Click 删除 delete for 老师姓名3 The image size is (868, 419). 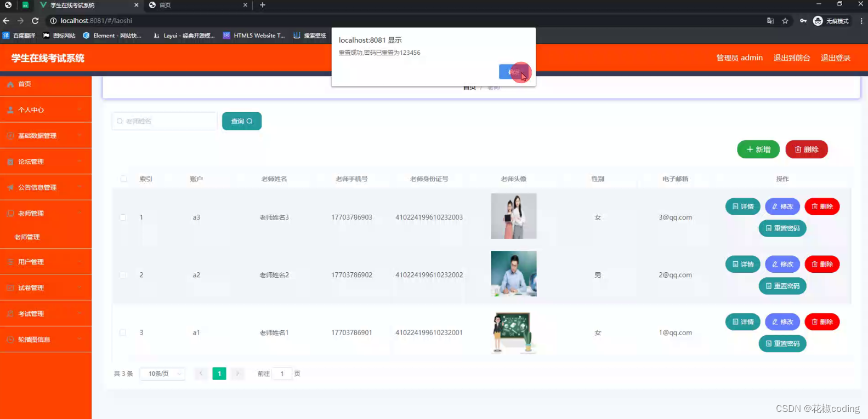(x=822, y=206)
